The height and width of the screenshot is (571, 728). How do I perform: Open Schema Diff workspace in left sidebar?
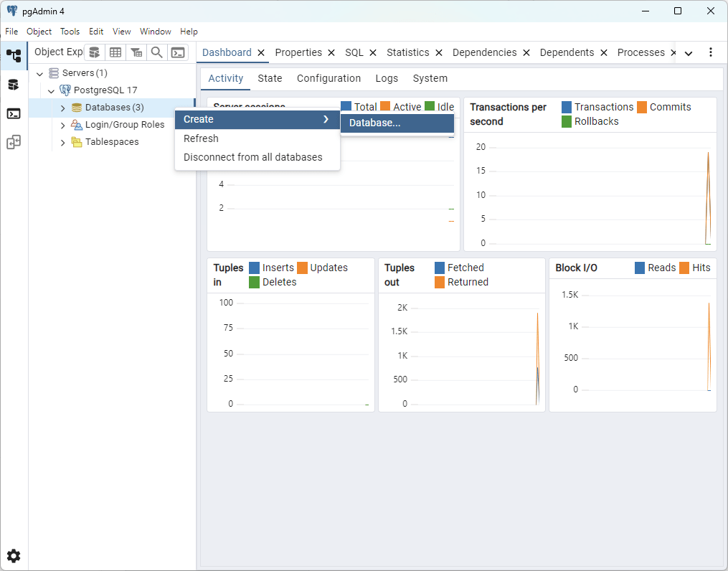[x=14, y=142]
